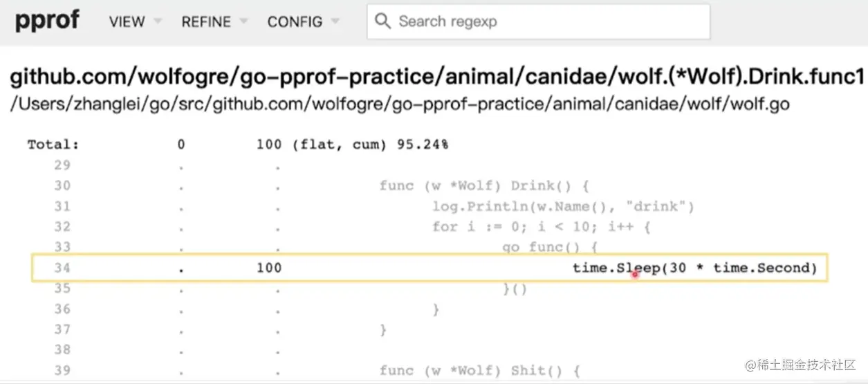The height and width of the screenshot is (384, 868).
Task: Click the cumulative value 100 on line 34
Action: 268,267
